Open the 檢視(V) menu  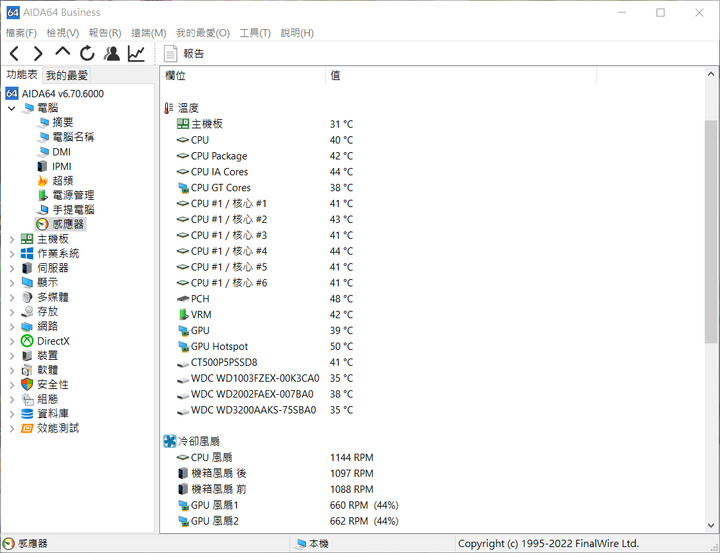click(62, 33)
